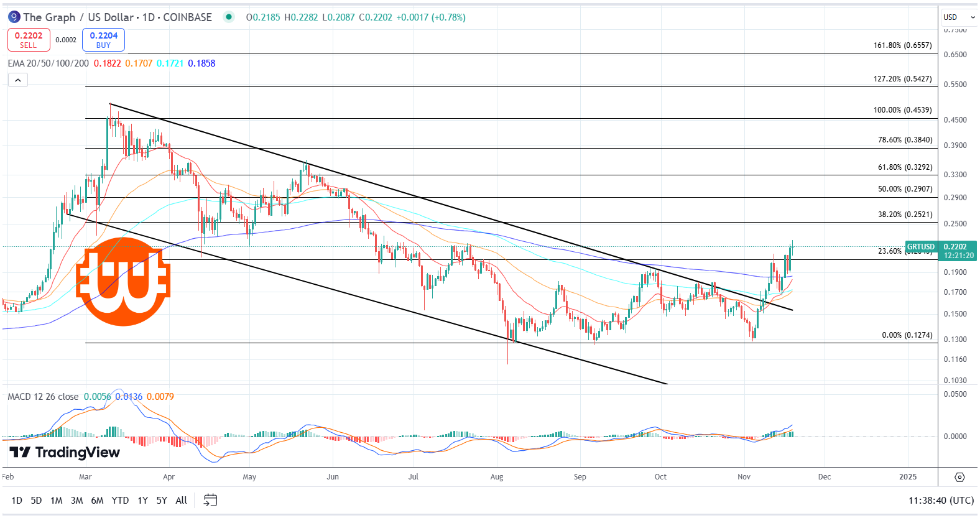
Task: Collapse the indicator legend with chevron button
Action: [x=17, y=80]
